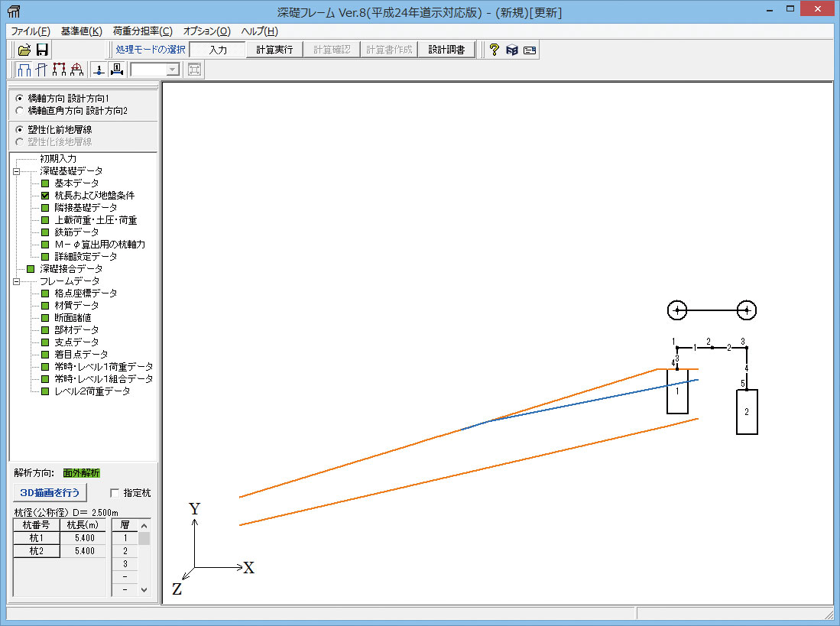Screen dimensions: 840x626
Task: Click the 設計調書 mode button
Action: (447, 50)
